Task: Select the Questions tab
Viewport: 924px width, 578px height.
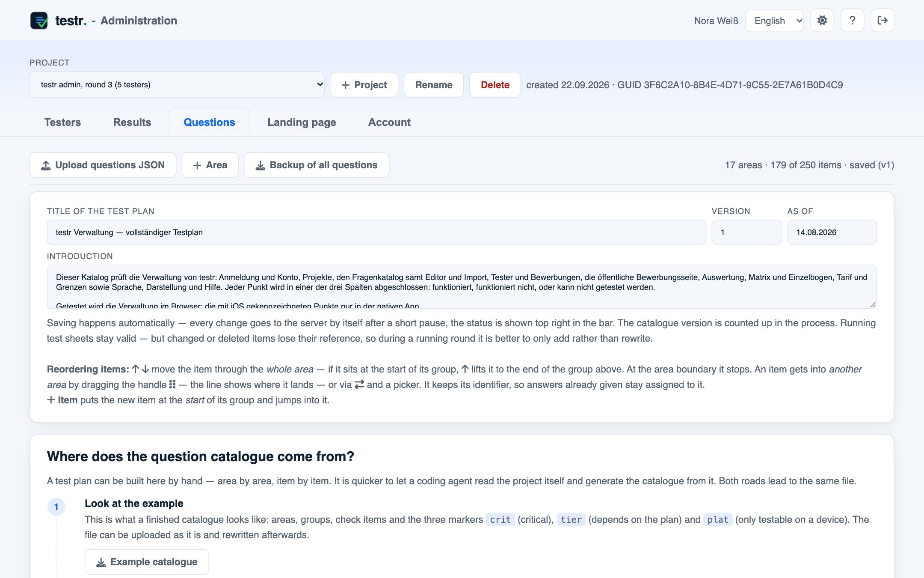Action: tap(209, 122)
